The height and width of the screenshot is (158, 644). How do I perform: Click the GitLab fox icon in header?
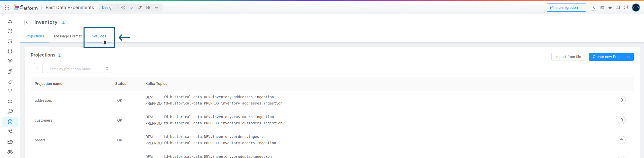point(610,8)
